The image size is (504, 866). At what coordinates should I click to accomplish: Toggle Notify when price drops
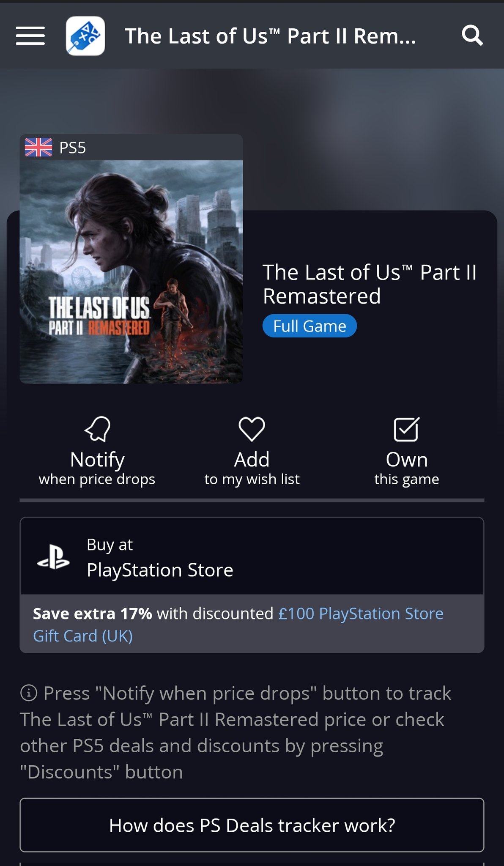pos(97,451)
